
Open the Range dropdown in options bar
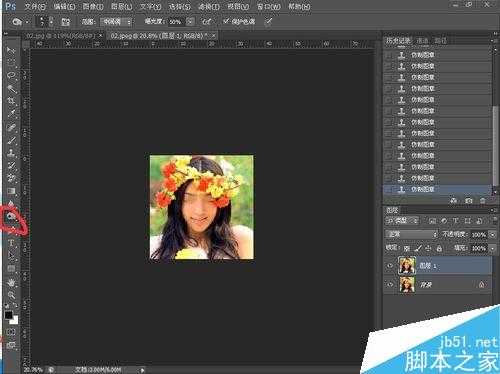point(116,22)
